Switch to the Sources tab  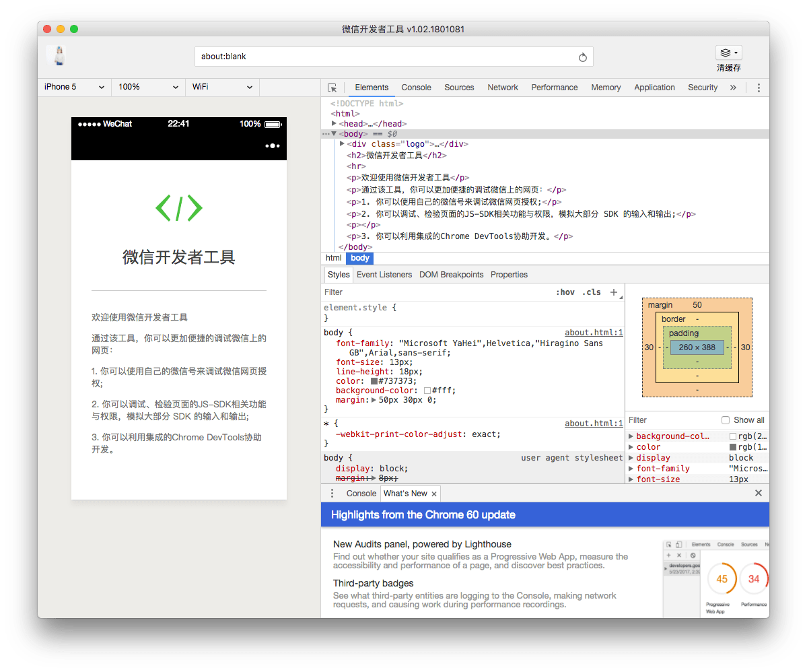(459, 88)
